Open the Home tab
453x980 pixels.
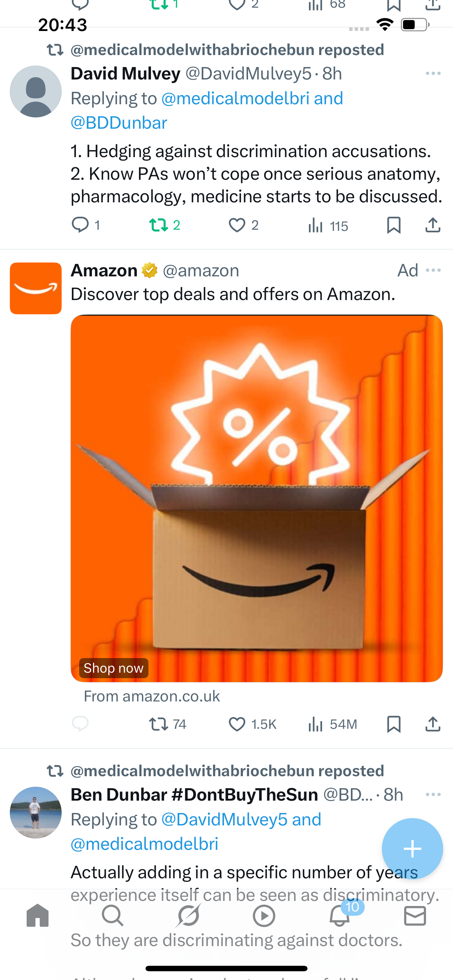38,915
